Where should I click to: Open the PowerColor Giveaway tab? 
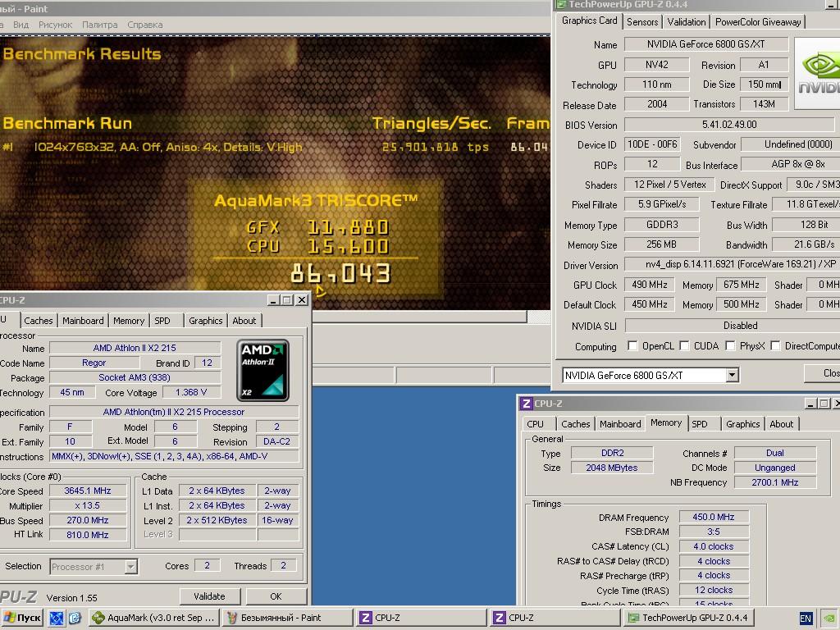pos(758,22)
